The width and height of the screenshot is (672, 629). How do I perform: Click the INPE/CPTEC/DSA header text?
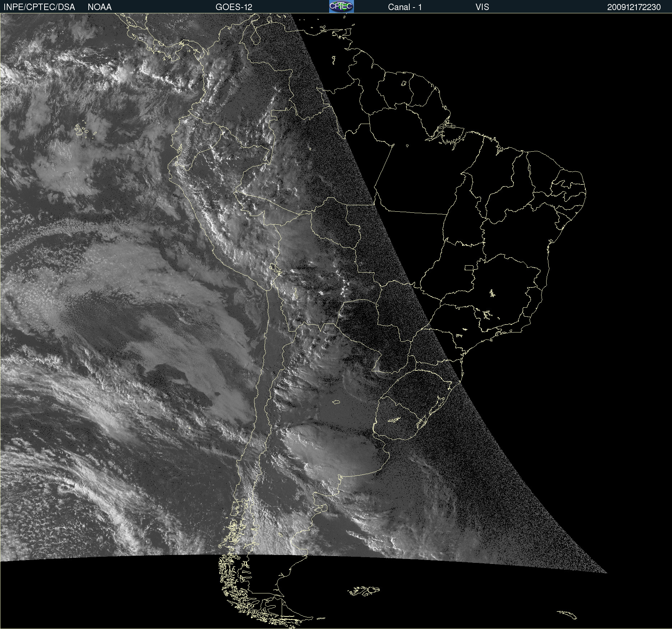click(39, 7)
